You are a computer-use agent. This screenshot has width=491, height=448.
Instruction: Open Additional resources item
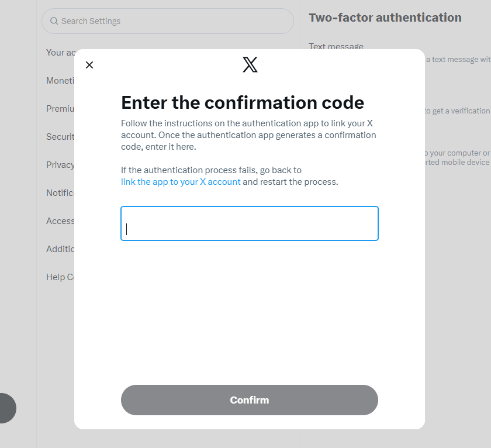point(60,249)
